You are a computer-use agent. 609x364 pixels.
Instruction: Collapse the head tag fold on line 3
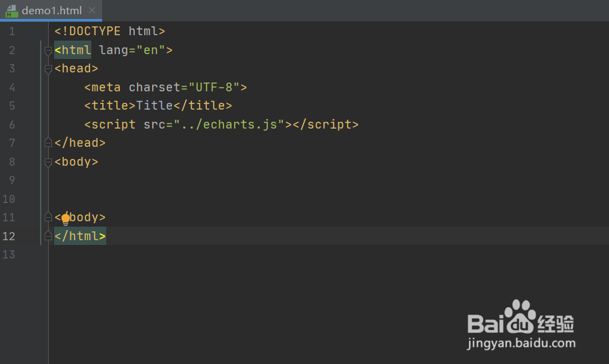pyautogui.click(x=48, y=69)
